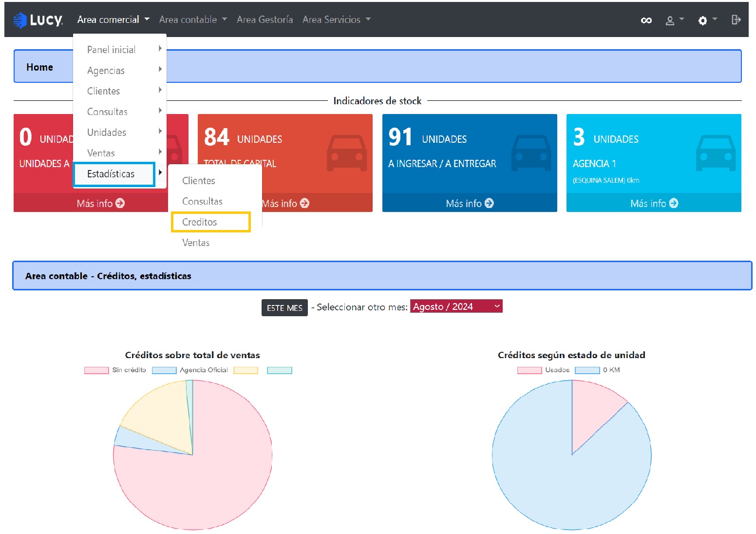Screen dimensions: 756x534
Task: Expand Ventas submenu in Area comercial
Action: point(119,153)
